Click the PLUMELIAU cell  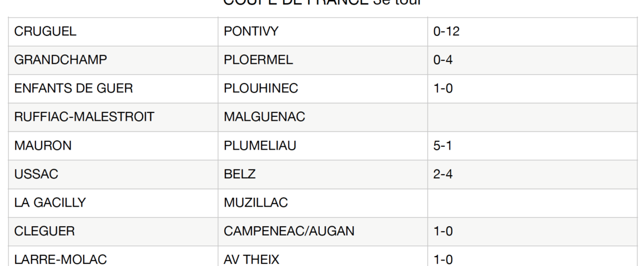click(260, 146)
